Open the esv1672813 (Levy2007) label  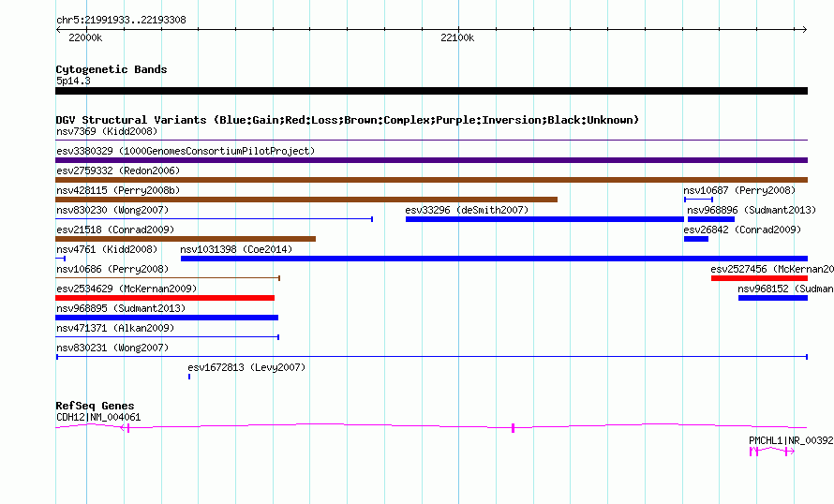click(246, 367)
